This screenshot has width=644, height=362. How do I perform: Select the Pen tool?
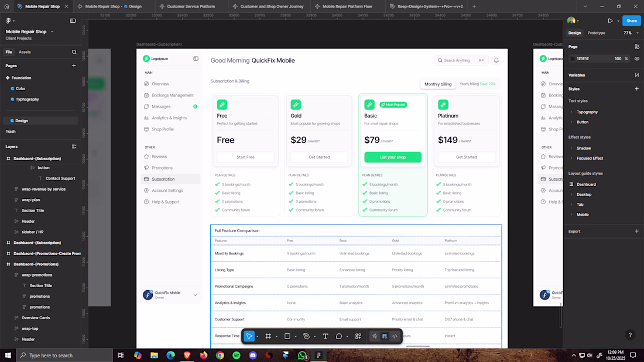click(x=306, y=336)
